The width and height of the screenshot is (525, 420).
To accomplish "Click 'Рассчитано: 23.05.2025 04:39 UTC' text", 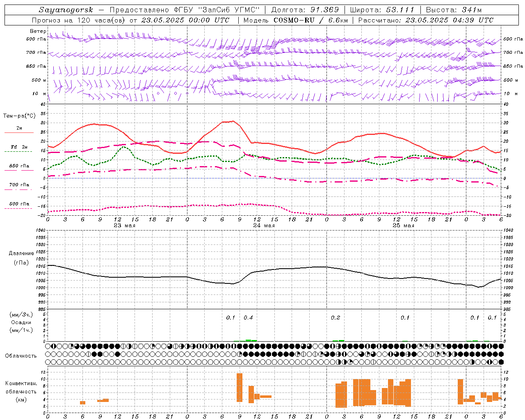I will click(426, 20).
